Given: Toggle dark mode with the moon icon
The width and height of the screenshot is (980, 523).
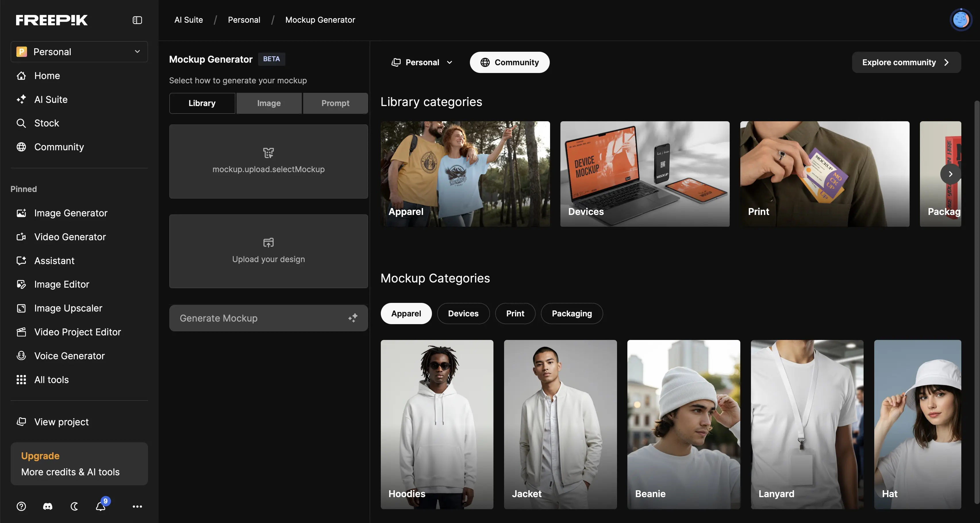Looking at the screenshot, I should pyautogui.click(x=74, y=506).
